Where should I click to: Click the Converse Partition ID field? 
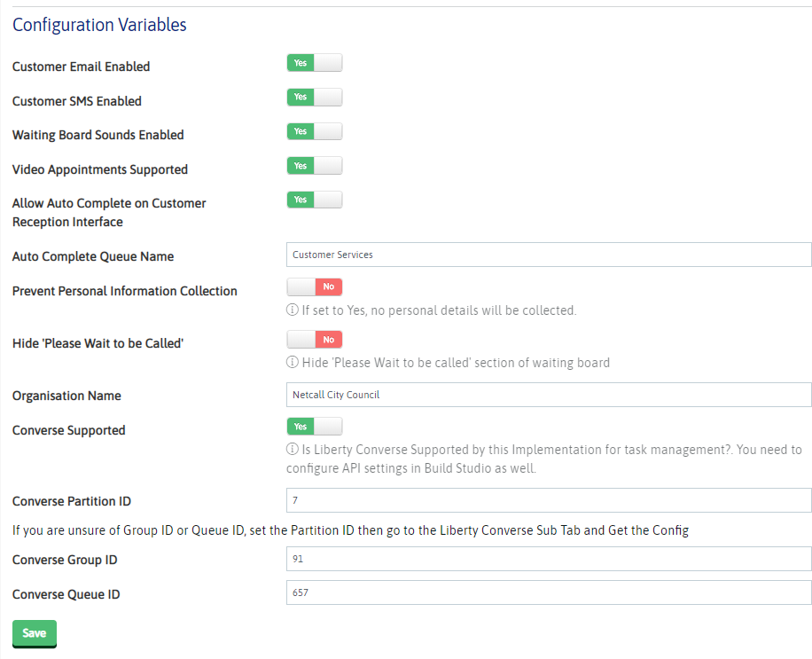tap(548, 500)
